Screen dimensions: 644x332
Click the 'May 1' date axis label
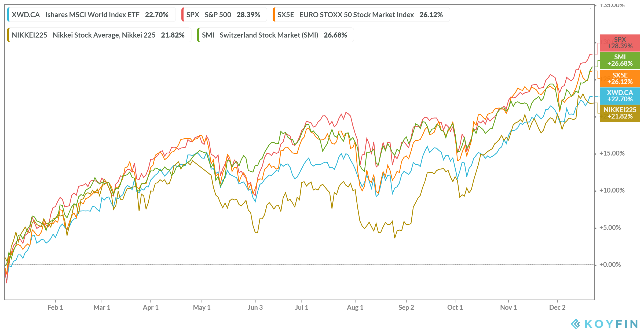[202, 307]
